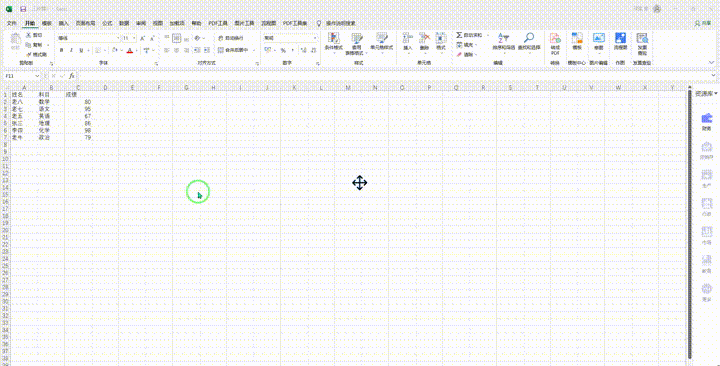720x366 pixels.
Task: Open the number format dropdown
Action: point(315,38)
